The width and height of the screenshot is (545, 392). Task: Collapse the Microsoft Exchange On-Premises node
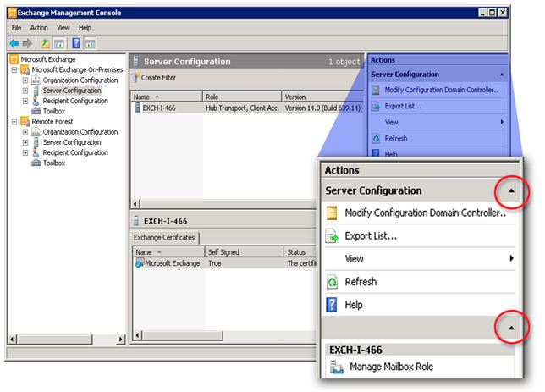(x=14, y=70)
